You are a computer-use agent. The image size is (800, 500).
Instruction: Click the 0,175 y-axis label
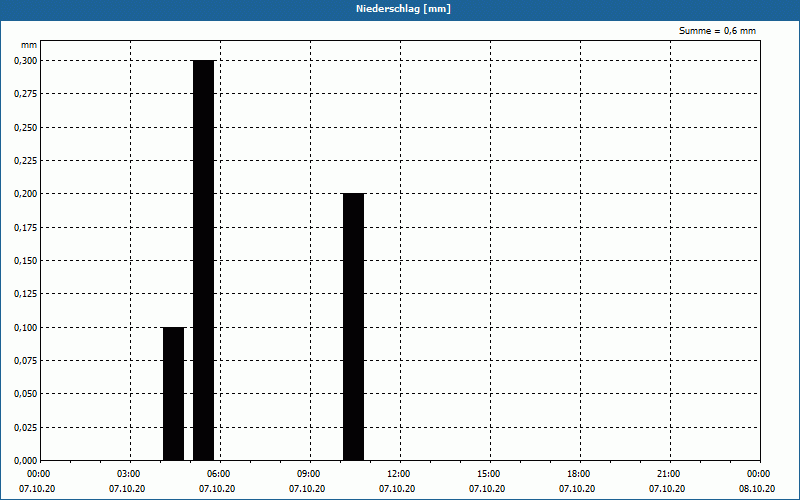(x=25, y=228)
